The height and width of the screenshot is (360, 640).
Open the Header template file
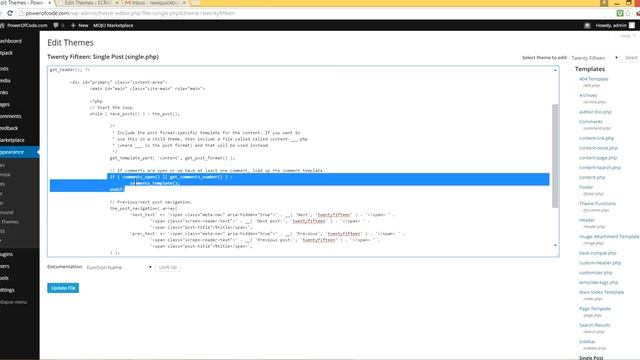[587, 220]
